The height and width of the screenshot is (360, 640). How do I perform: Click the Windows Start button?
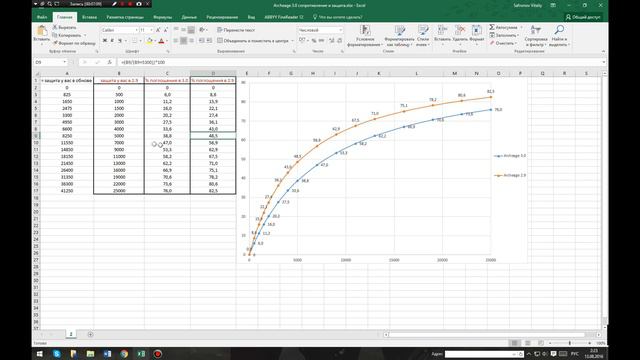point(40,354)
